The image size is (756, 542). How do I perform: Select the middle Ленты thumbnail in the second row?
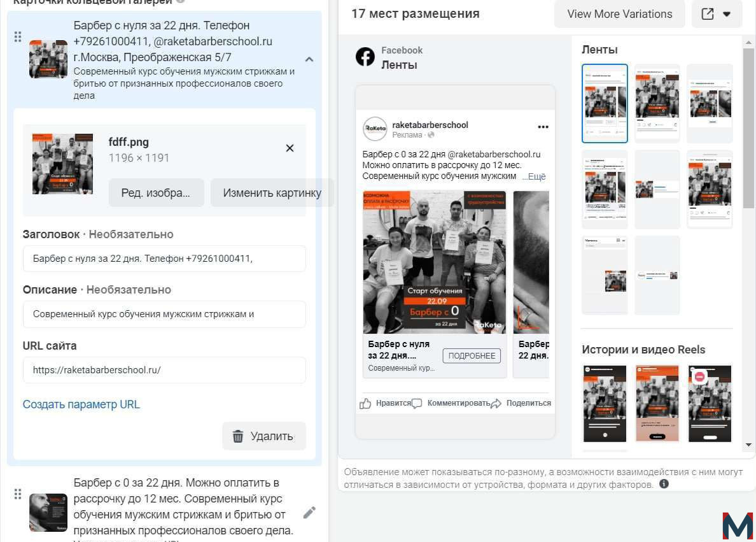tap(657, 189)
